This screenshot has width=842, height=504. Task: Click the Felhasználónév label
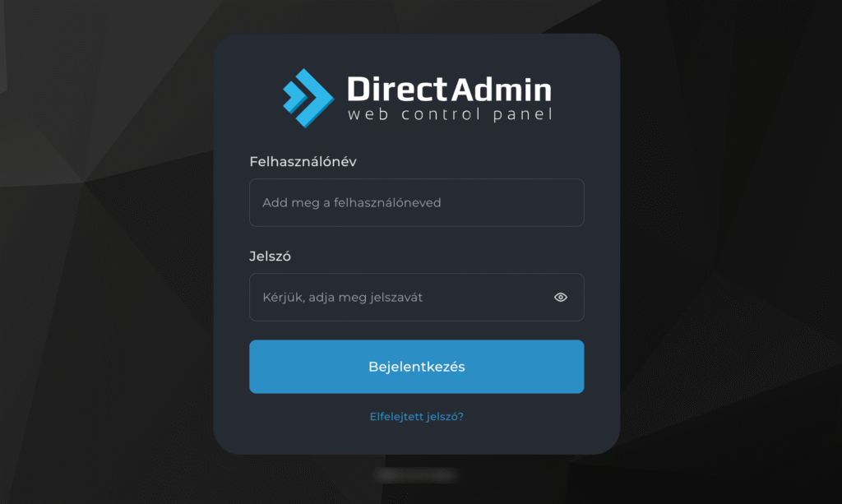(x=303, y=161)
